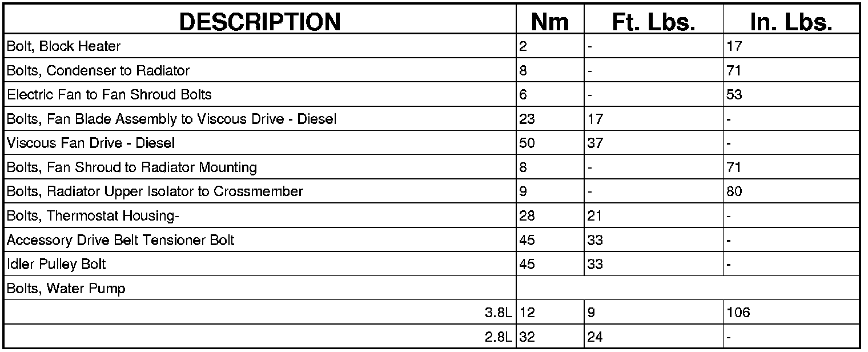The image size is (868, 352).
Task: Select the In. Lbs. column header
Action: click(x=791, y=22)
